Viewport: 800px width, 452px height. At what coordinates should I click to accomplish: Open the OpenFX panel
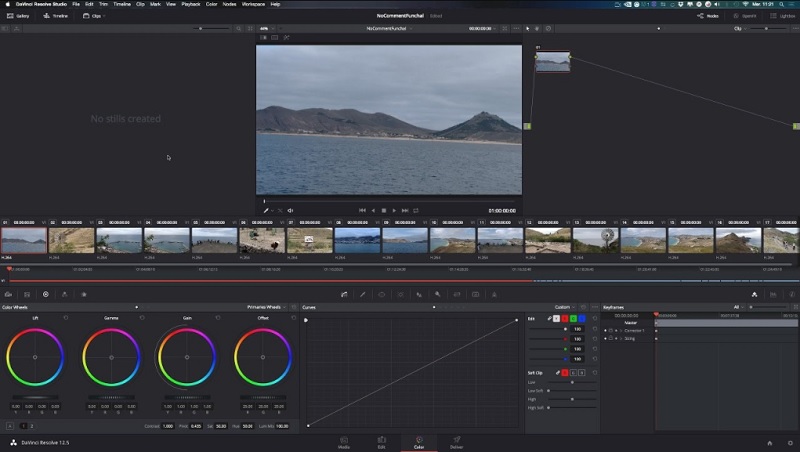pyautogui.click(x=745, y=16)
